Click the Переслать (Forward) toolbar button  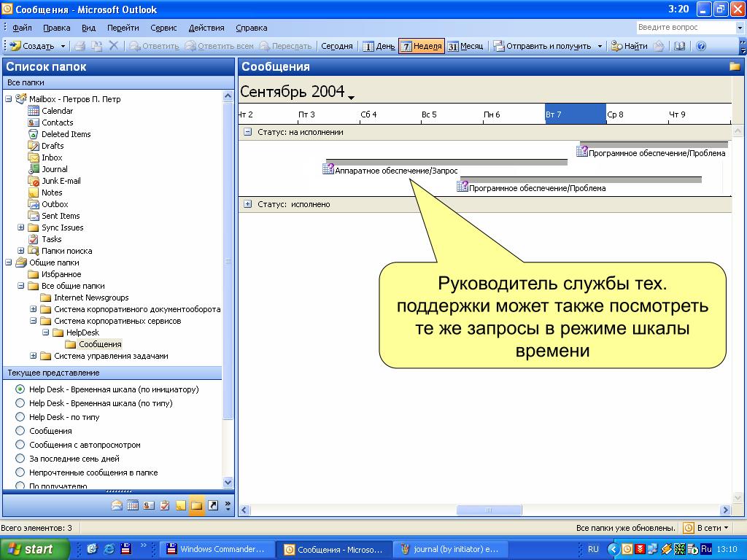tap(285, 46)
